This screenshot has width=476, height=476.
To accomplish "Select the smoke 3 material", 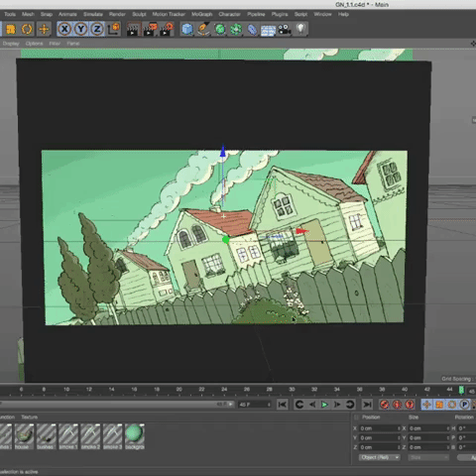I will point(113,437).
